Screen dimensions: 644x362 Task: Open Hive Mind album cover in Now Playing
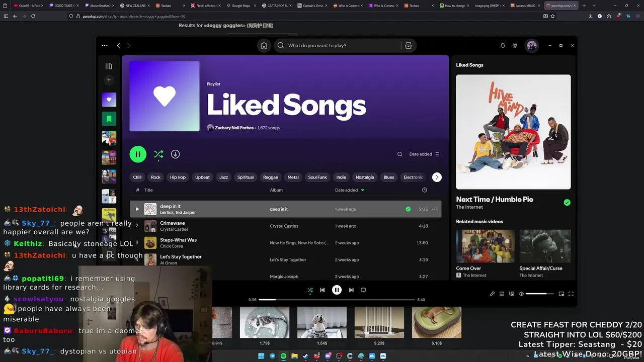coord(513,132)
